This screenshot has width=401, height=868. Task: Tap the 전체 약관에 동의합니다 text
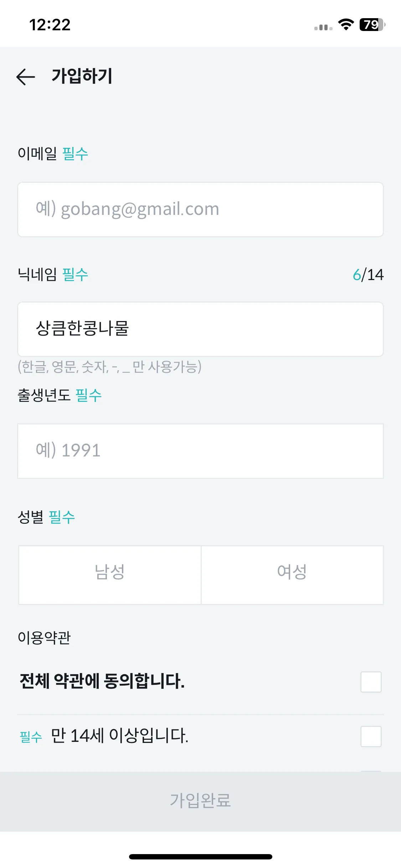pos(102,681)
